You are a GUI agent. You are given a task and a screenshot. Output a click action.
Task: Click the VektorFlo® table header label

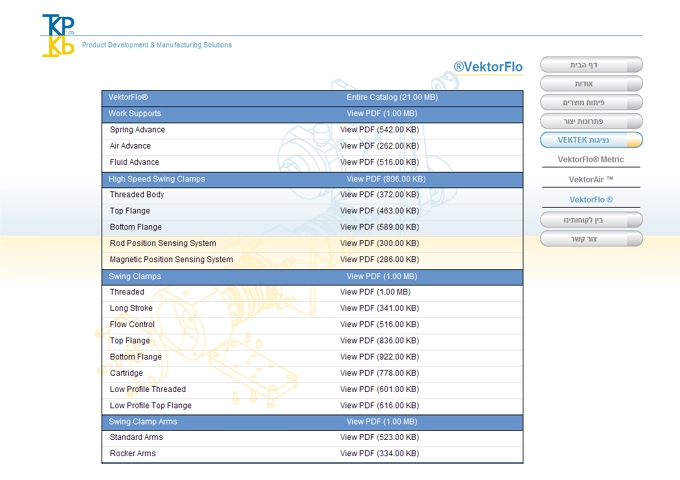[x=128, y=97]
